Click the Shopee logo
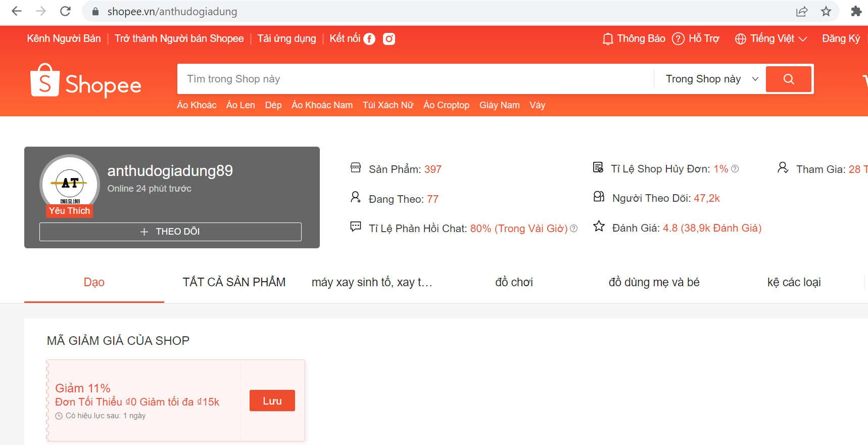The width and height of the screenshot is (868, 445). click(86, 81)
